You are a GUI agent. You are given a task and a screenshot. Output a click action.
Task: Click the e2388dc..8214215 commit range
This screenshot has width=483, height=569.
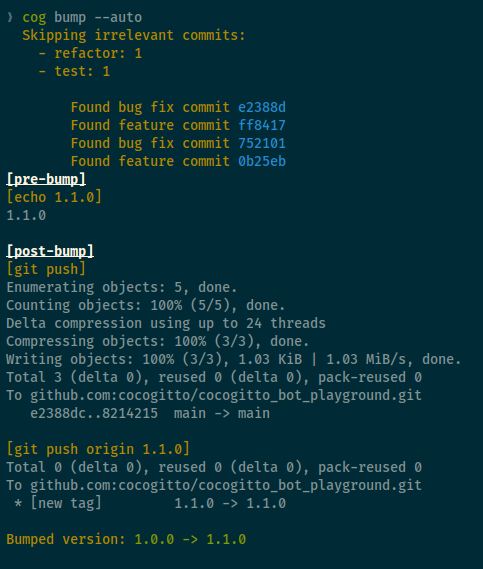[x=94, y=413]
